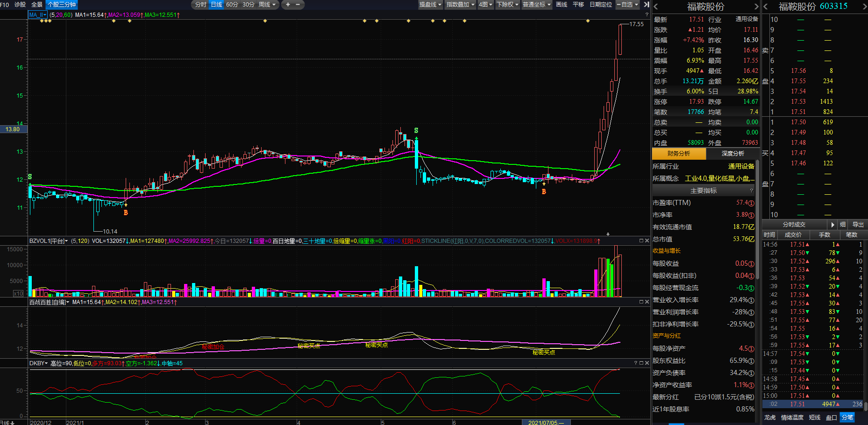Click the B buy marker near 10.14 low
The height and width of the screenshot is (425, 868).
(x=126, y=212)
